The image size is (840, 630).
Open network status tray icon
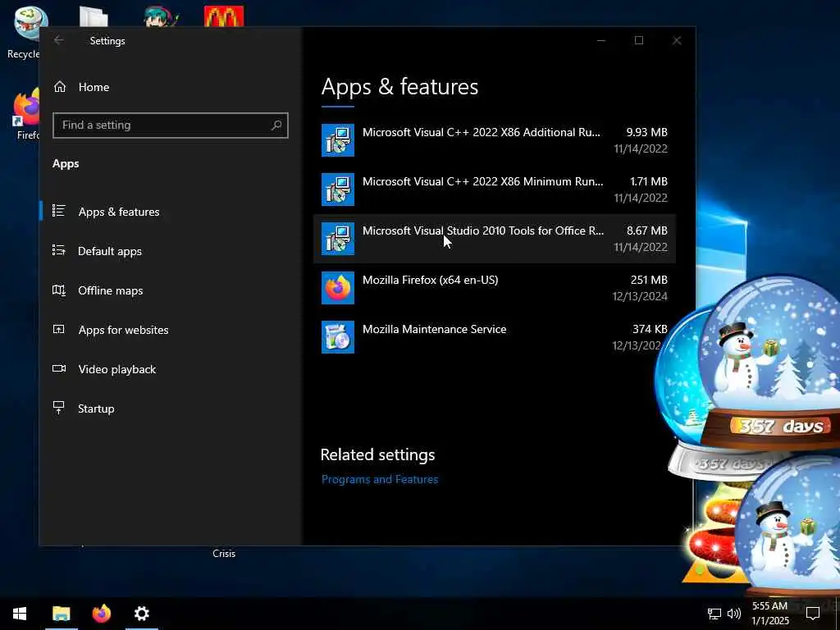point(714,614)
